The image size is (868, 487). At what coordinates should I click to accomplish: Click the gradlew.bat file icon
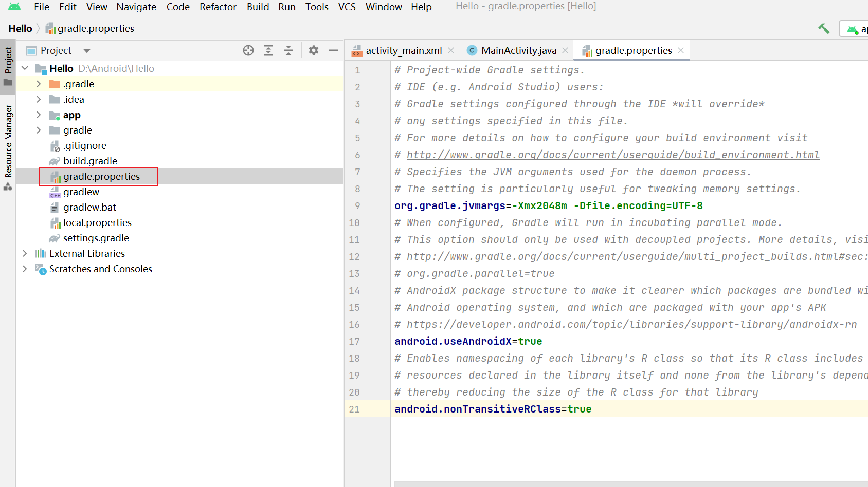(55, 208)
